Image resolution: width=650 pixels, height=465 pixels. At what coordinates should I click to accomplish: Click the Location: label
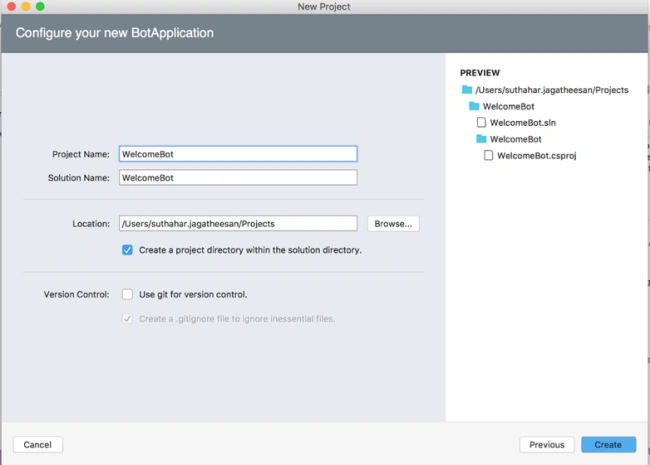pos(91,224)
